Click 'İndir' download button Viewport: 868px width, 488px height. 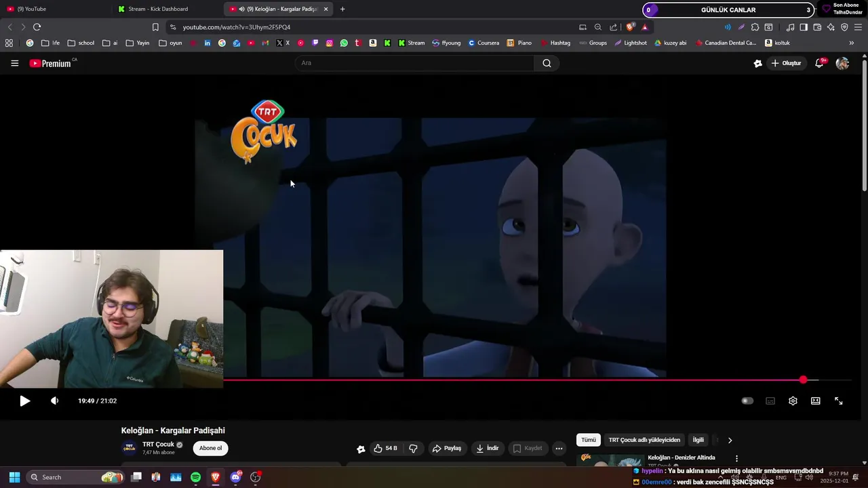488,448
